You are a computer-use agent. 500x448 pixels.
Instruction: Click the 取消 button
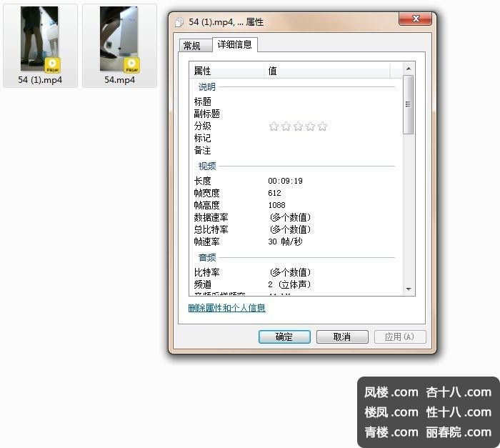click(342, 337)
